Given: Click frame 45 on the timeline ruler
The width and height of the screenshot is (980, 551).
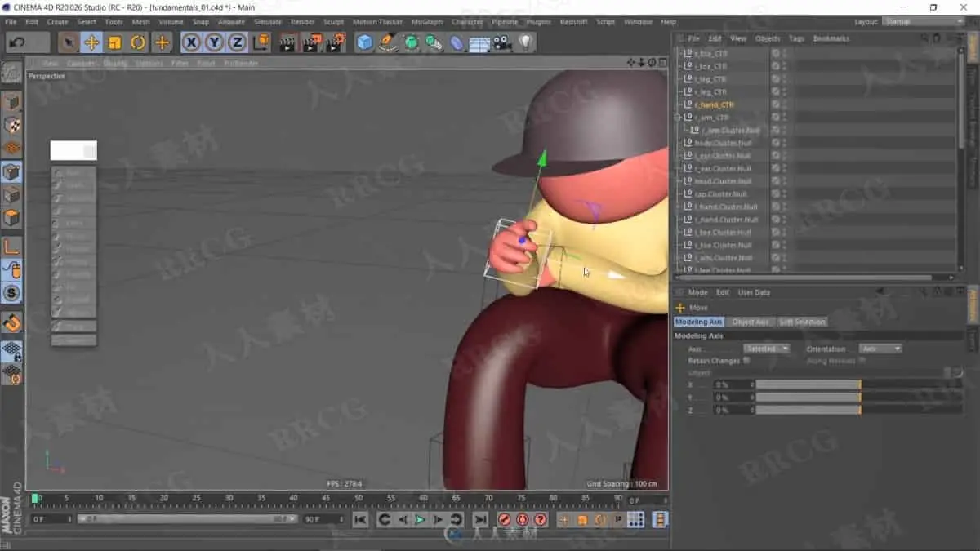Looking at the screenshot, I should [x=326, y=498].
